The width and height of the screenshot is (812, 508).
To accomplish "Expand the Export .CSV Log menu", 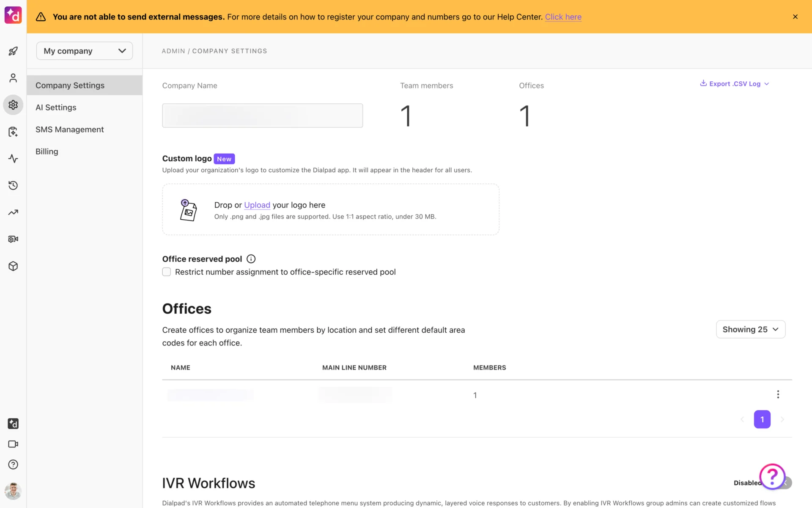I will 735,84.
